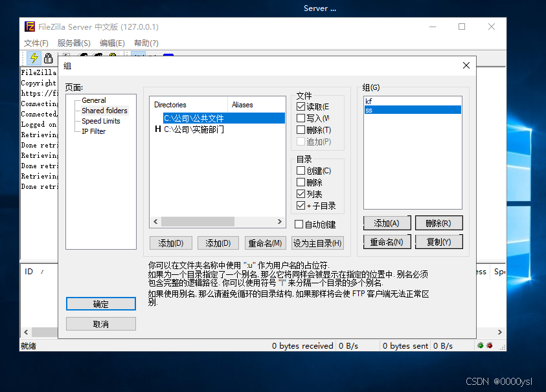Click main window bottom scroll right arrow

500,332
